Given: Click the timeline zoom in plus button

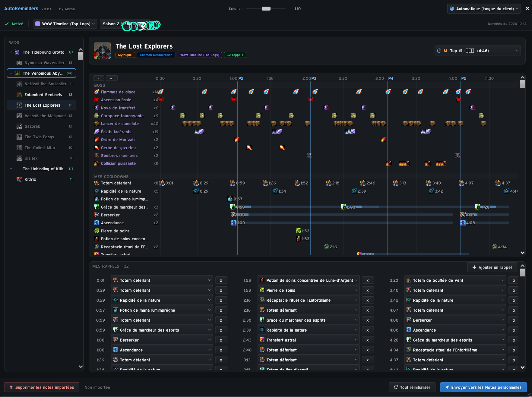Looking at the screenshot, I should click(x=111, y=78).
